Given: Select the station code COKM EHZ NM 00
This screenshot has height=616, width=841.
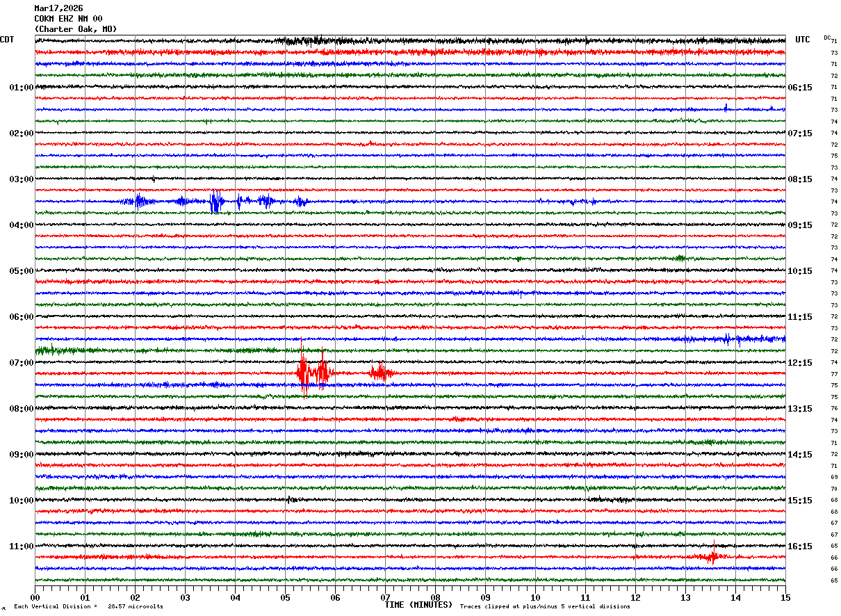Looking at the screenshot, I should 68,19.
